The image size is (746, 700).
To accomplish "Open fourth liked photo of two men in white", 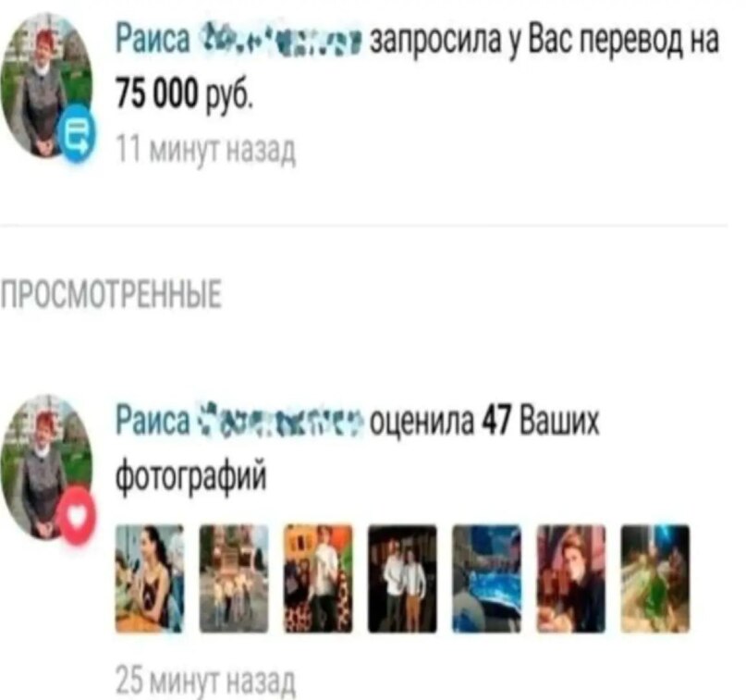I will 402,579.
